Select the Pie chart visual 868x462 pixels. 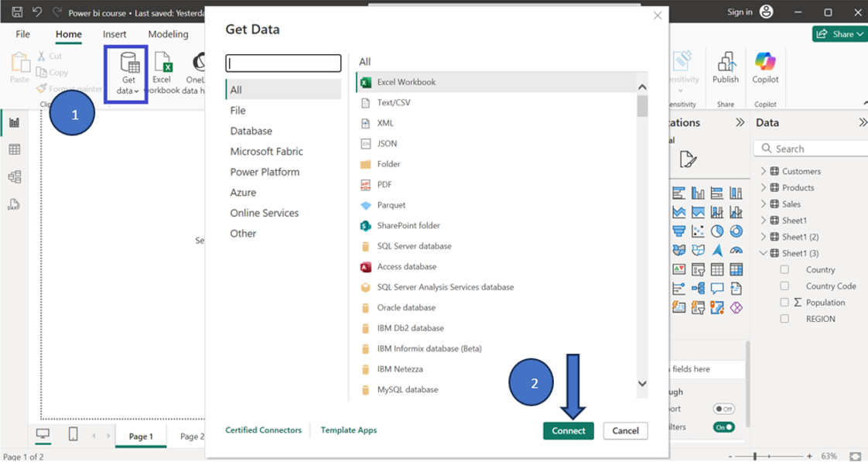pyautogui.click(x=718, y=231)
